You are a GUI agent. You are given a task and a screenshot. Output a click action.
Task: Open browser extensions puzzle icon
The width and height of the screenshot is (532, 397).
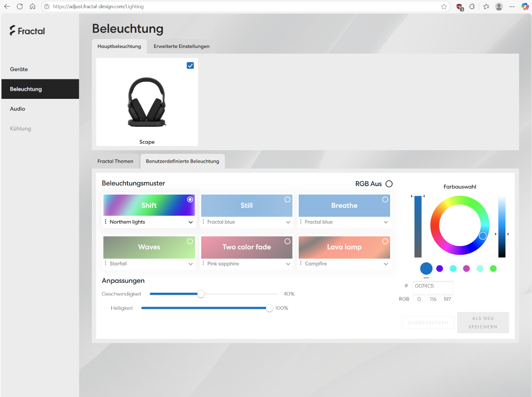click(x=472, y=7)
